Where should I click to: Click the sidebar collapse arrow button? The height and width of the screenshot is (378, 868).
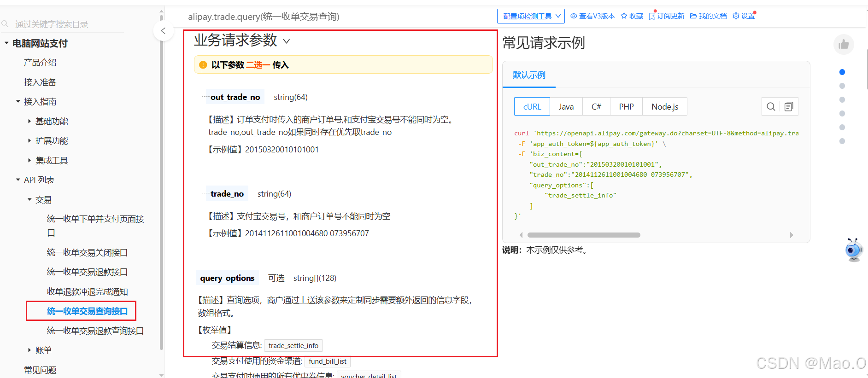(x=163, y=31)
